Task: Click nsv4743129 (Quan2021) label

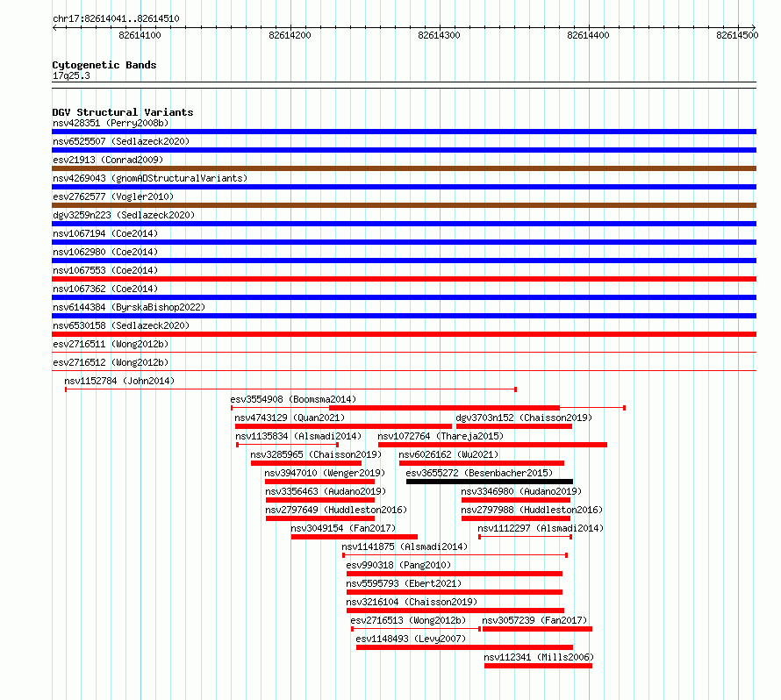Action: click(x=290, y=418)
